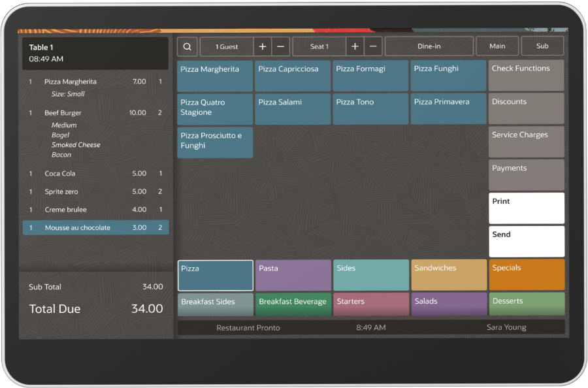The image size is (588, 388).
Task: Select the Medium modifier under Beef Burger
Action: (64, 125)
